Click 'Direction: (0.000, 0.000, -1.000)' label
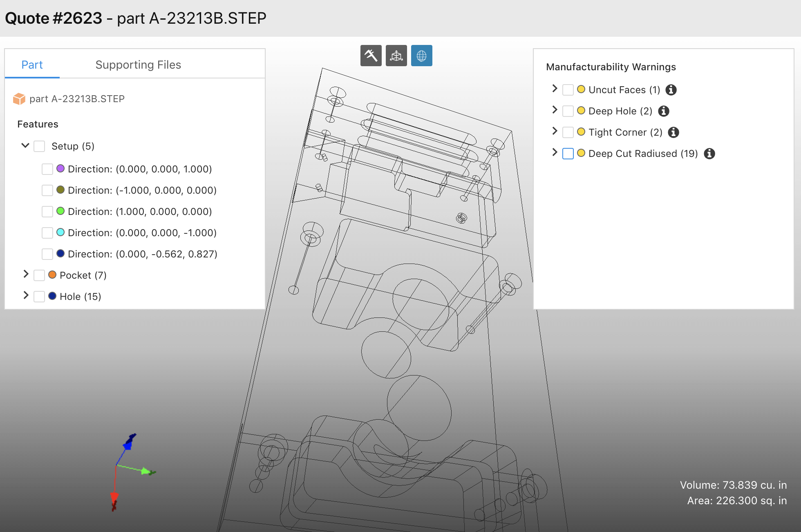The height and width of the screenshot is (532, 801). tap(142, 233)
